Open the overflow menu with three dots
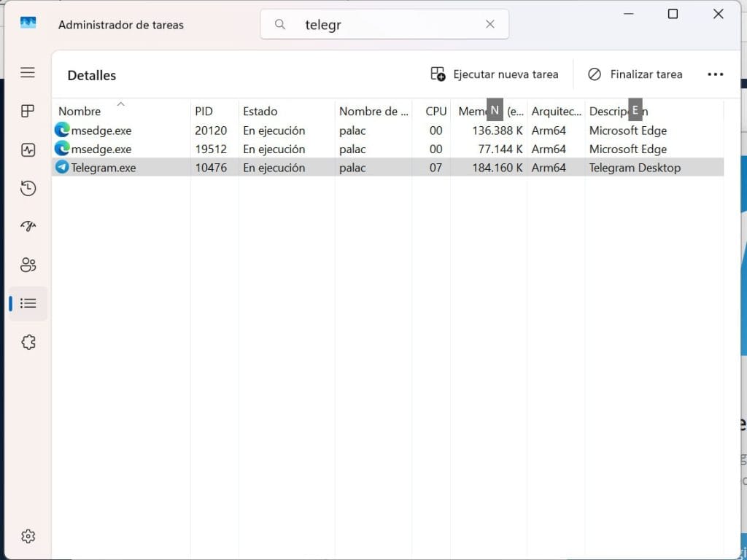 (716, 74)
